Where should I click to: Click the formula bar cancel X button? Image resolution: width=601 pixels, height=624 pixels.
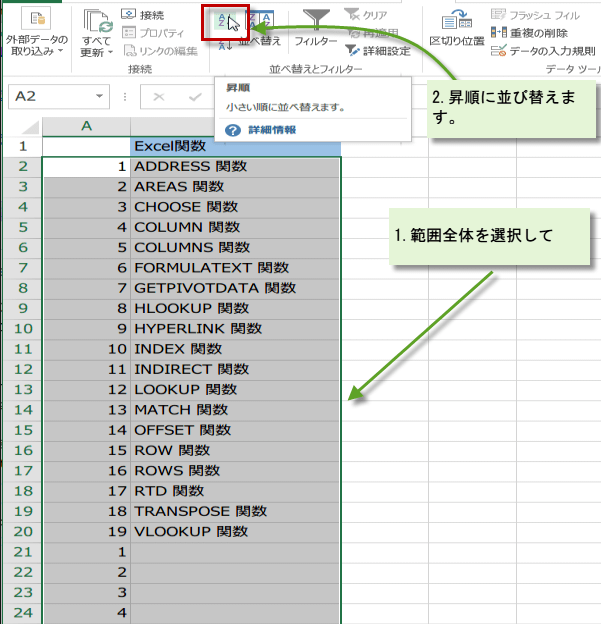pos(159,96)
